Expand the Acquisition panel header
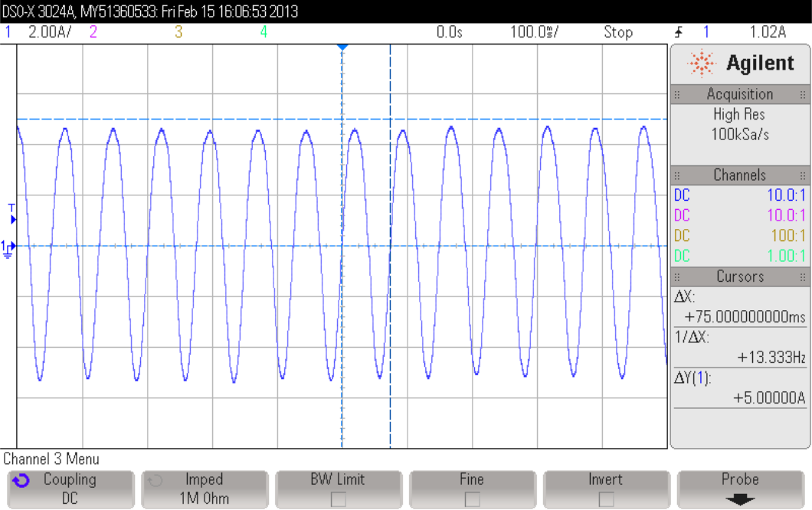 point(740,93)
